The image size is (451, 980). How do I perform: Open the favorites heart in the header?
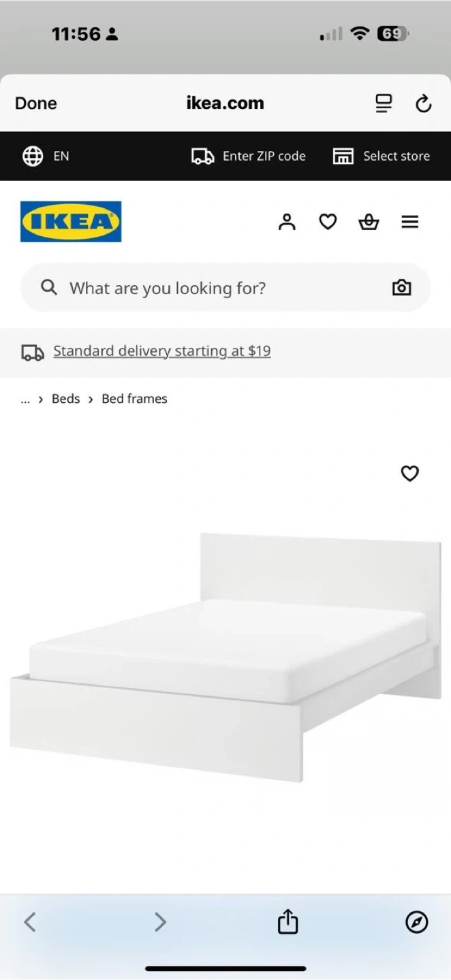pyautogui.click(x=328, y=222)
